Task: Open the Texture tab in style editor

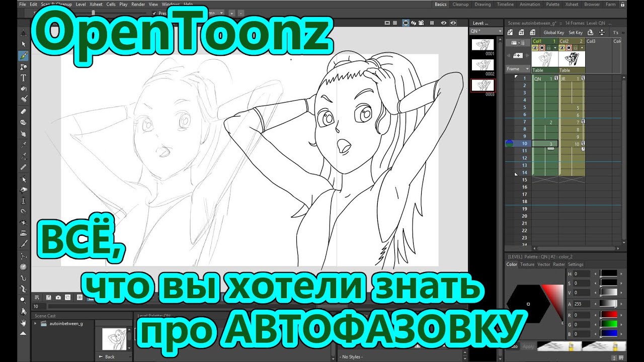Action: click(x=527, y=264)
